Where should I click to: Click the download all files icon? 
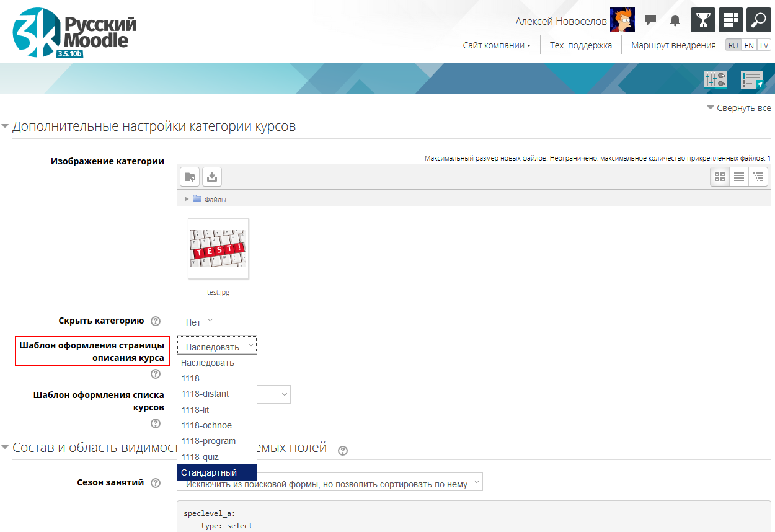[x=212, y=177]
